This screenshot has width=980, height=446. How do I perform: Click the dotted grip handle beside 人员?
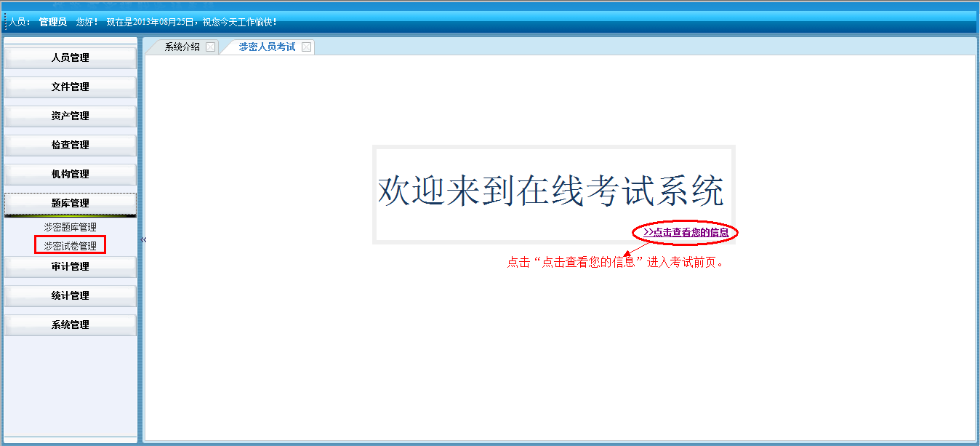click(x=5, y=22)
